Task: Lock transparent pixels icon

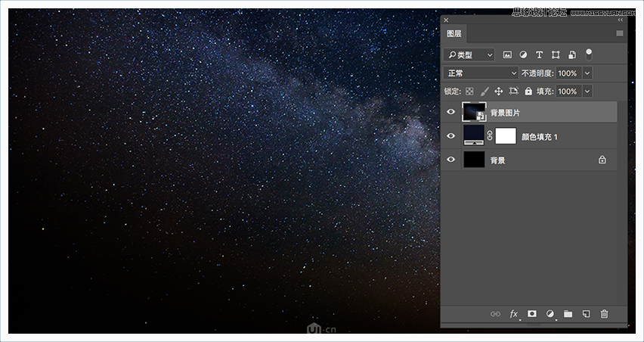Action: point(469,92)
